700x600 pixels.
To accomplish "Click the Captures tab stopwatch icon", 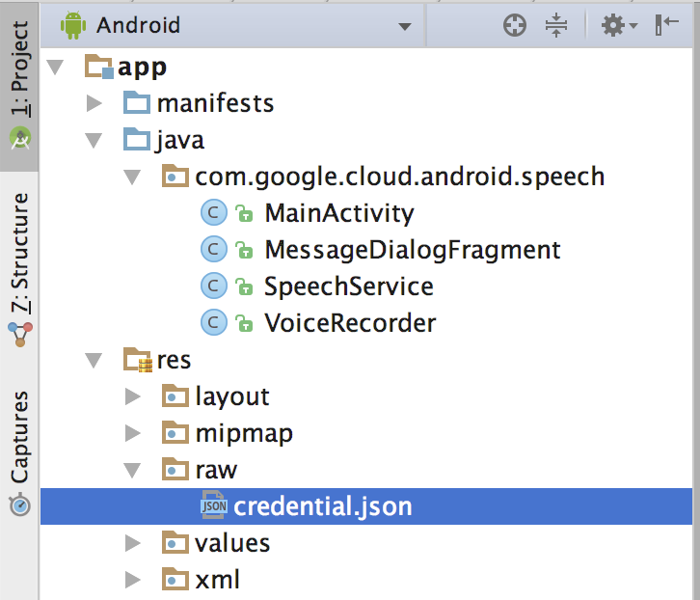I will pyautogui.click(x=19, y=505).
